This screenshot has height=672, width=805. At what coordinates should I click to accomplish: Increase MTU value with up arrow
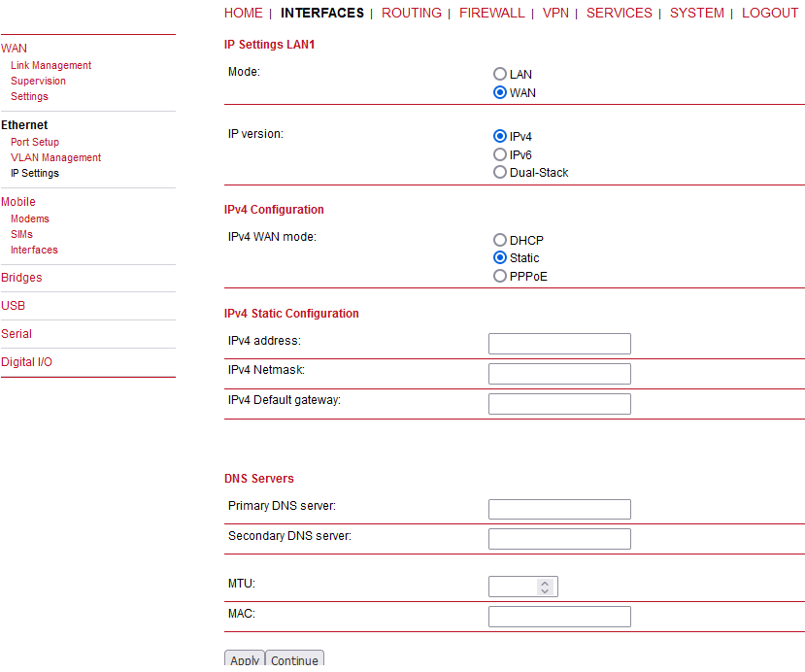point(545,583)
